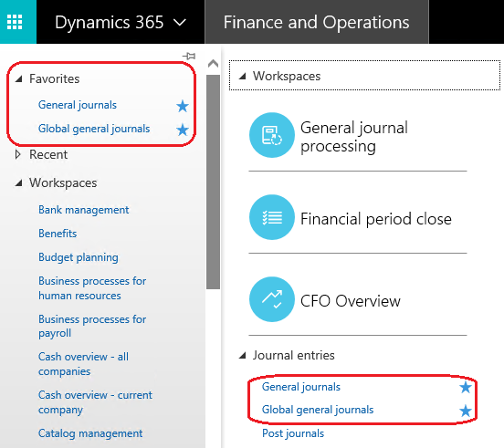
Task: Open the CFO Overview workspace icon
Action: click(272, 299)
